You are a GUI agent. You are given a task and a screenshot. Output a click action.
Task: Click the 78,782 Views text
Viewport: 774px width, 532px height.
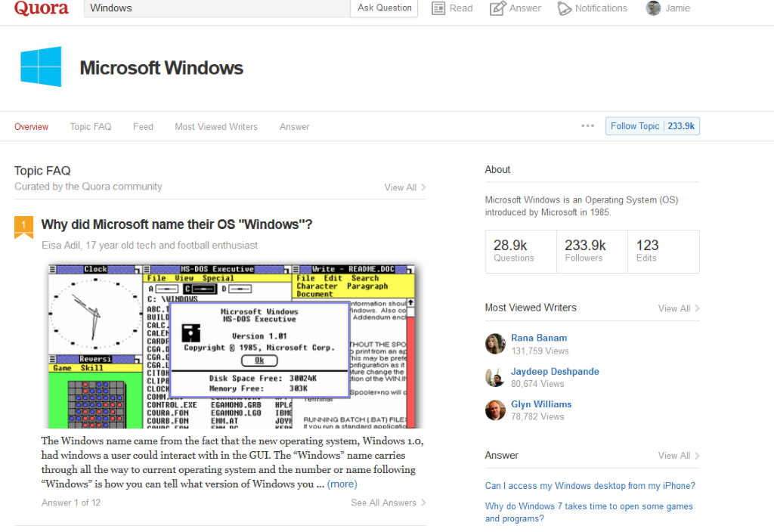click(537, 416)
